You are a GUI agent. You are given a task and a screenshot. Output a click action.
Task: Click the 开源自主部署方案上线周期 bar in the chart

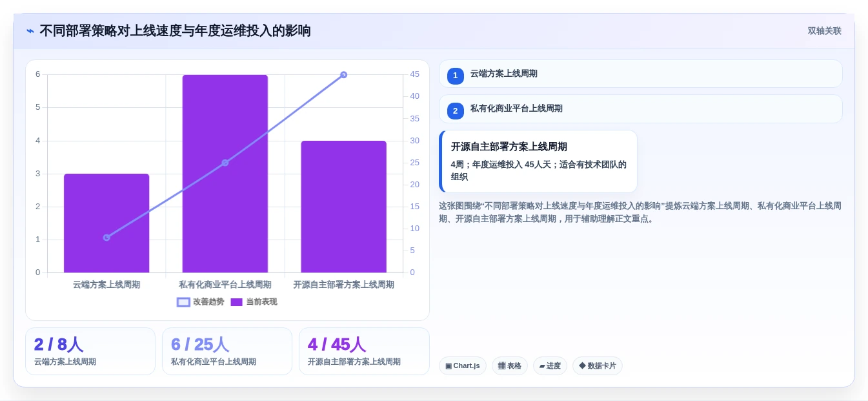[x=343, y=207]
